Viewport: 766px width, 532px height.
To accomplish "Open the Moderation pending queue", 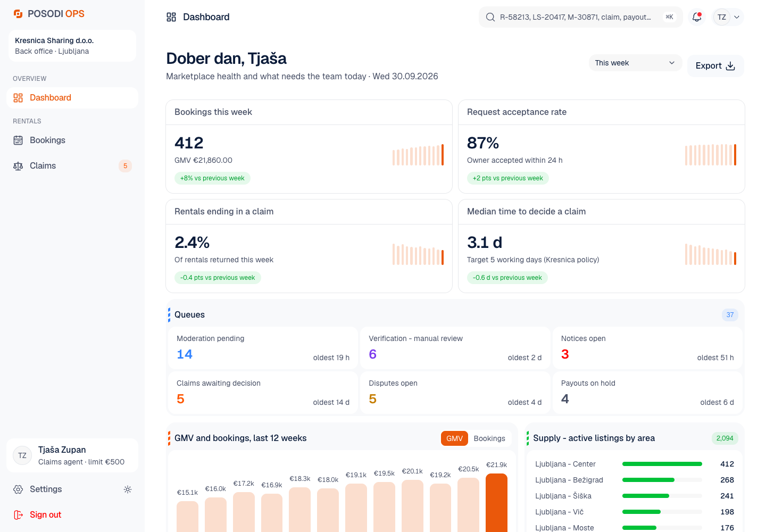I will (x=263, y=348).
